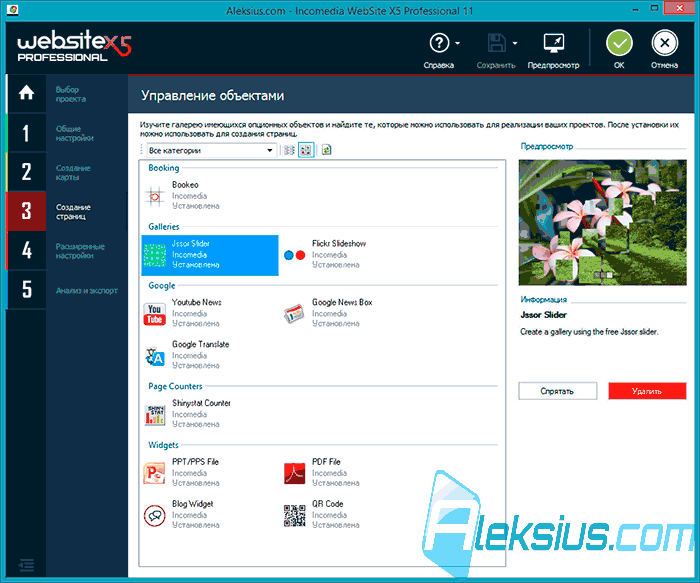The image size is (700, 583).
Task: Click the Спрятать button
Action: [558, 391]
